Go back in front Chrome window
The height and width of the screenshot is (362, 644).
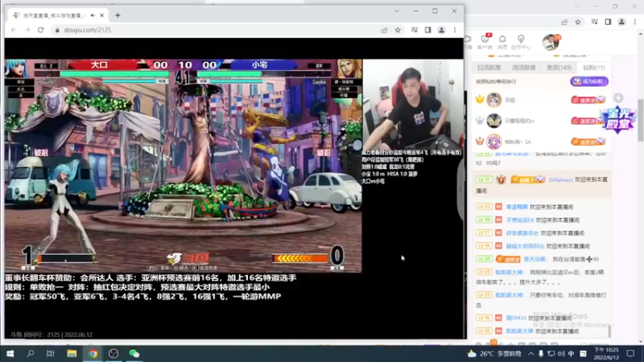[x=14, y=30]
